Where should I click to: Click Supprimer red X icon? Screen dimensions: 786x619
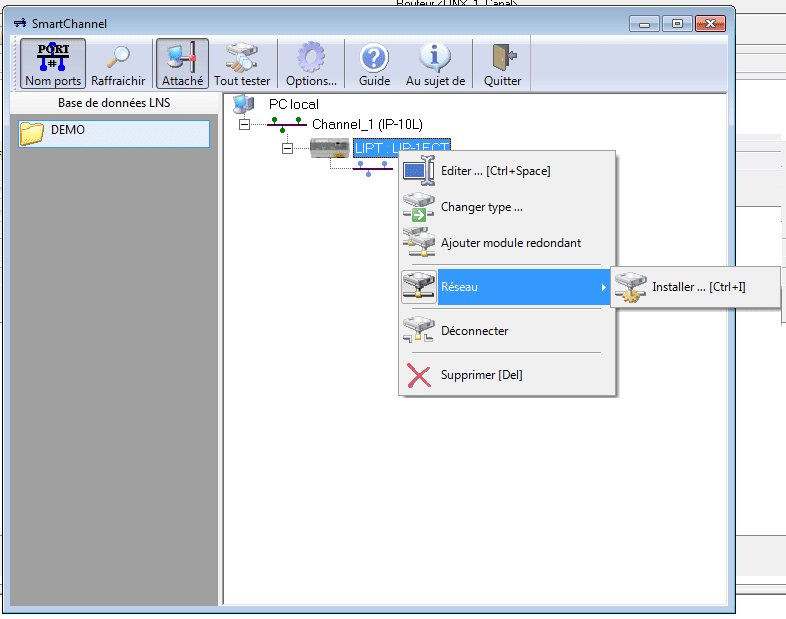[418, 376]
